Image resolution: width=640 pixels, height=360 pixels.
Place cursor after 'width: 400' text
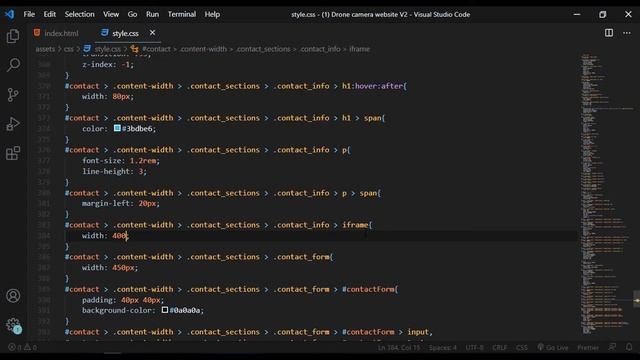pos(127,236)
